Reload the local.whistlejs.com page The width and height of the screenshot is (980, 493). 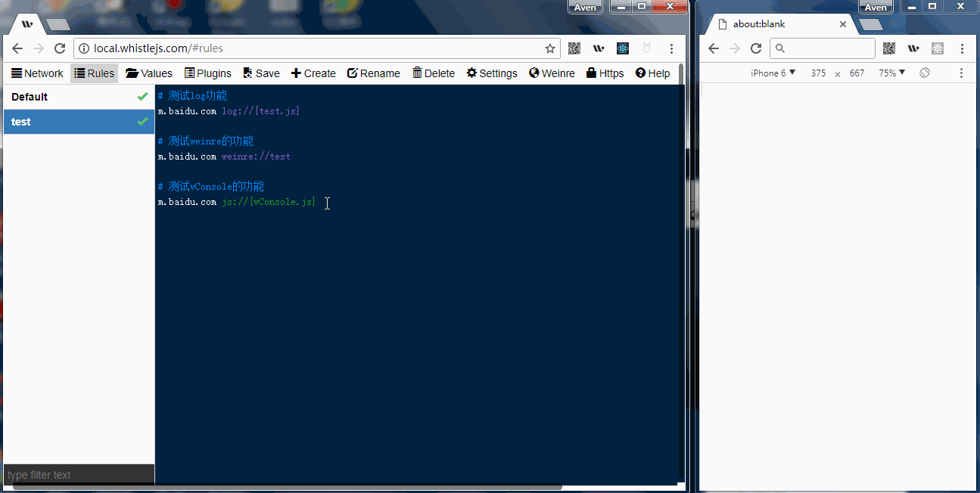tap(60, 48)
